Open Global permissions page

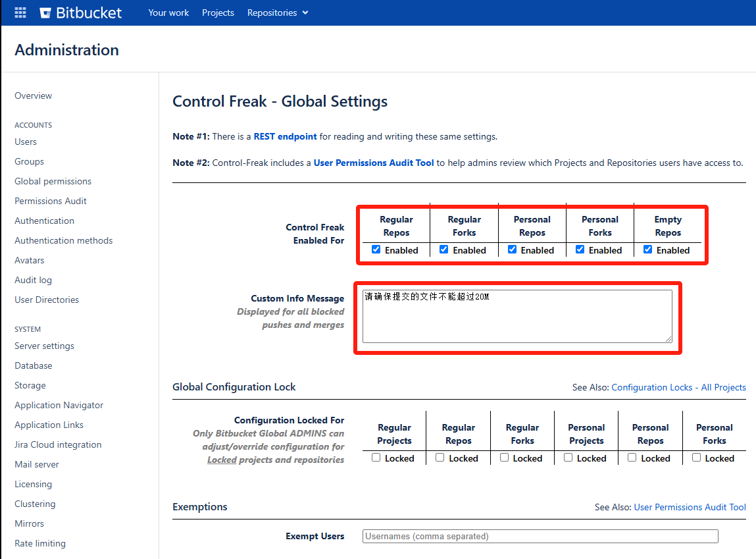(53, 181)
